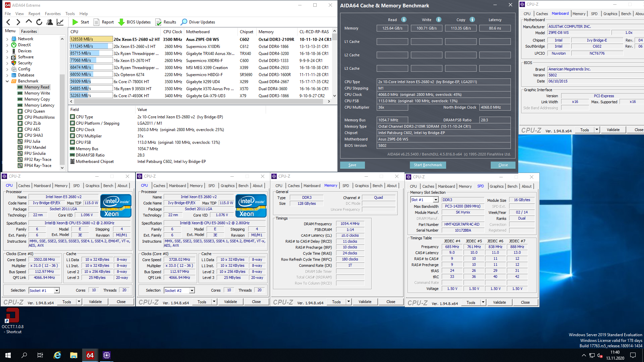The height and width of the screenshot is (362, 644).
Task: Click the Read column info icon
Action: pos(404,19)
